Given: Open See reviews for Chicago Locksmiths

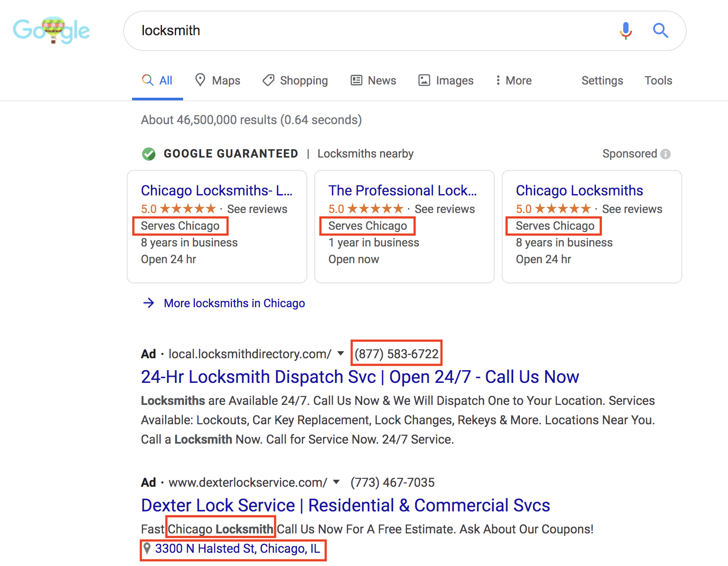Looking at the screenshot, I should [632, 209].
